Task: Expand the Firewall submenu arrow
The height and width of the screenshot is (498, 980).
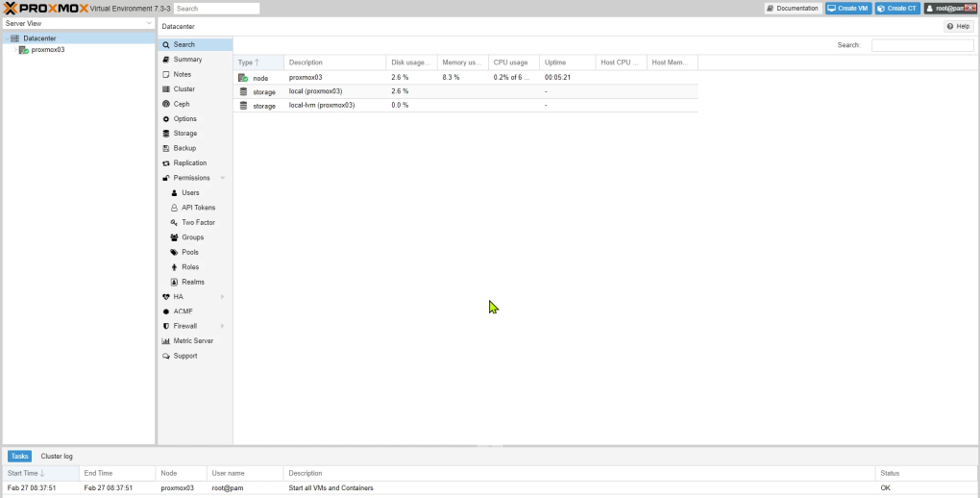Action: (223, 326)
